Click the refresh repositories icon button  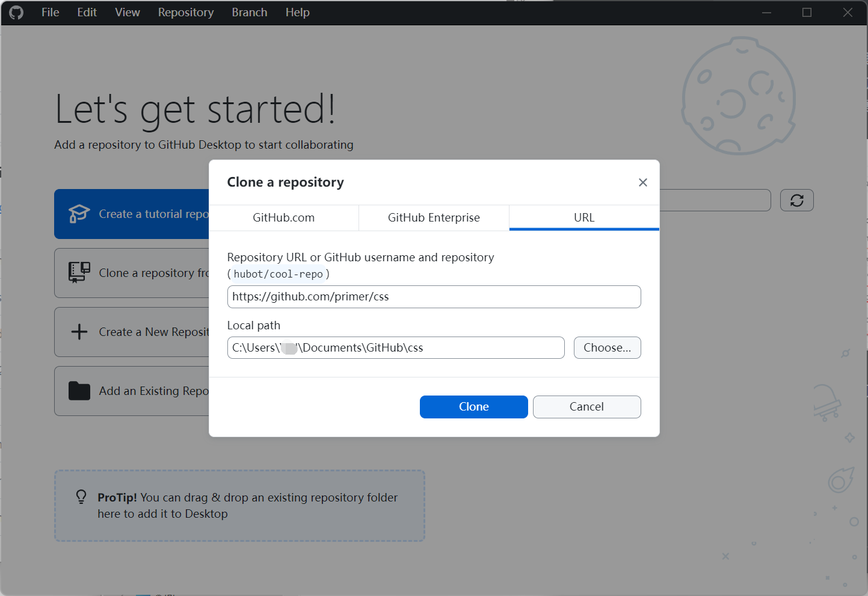[797, 200]
